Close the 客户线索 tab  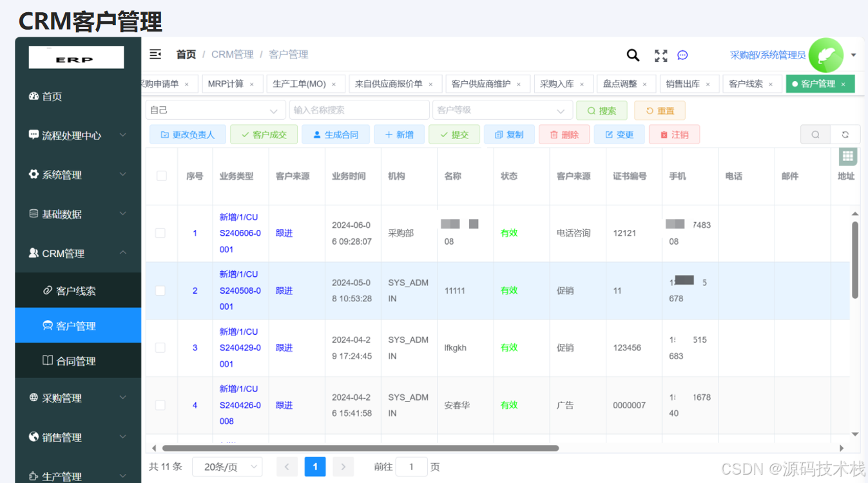771,84
